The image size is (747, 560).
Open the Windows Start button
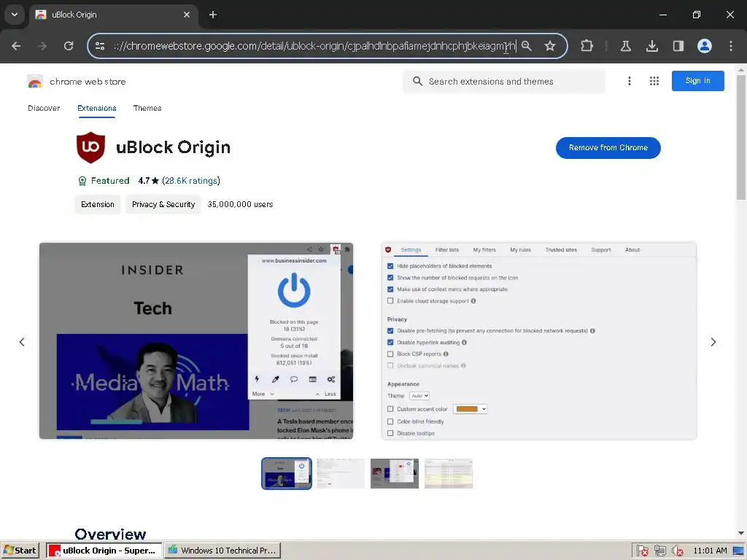pos(20,551)
